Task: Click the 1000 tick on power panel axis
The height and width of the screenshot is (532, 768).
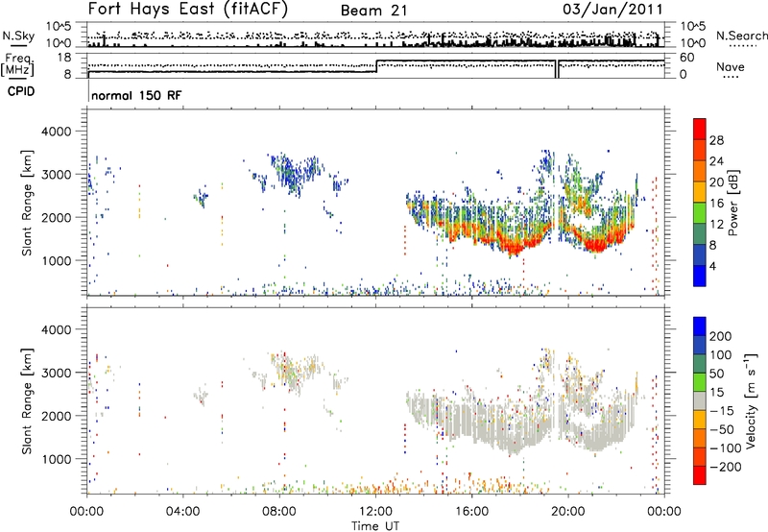Action: (56, 260)
